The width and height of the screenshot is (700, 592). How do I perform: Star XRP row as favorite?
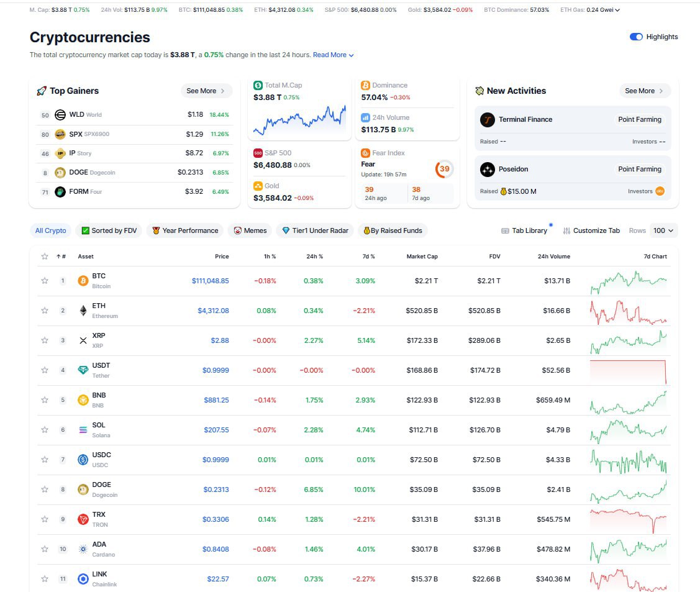pyautogui.click(x=45, y=340)
